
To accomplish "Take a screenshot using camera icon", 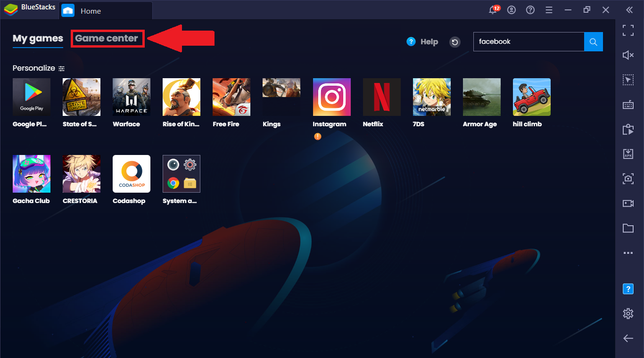I will point(628,179).
